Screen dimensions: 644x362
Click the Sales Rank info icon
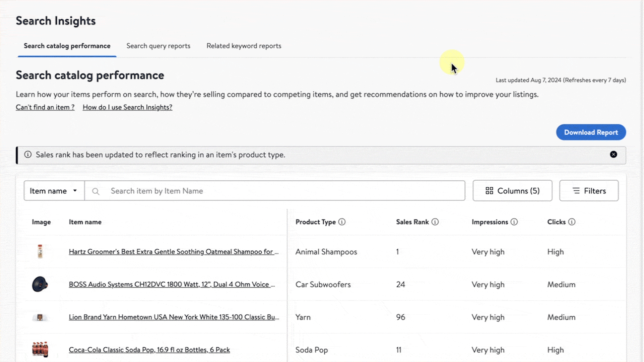pyautogui.click(x=435, y=222)
